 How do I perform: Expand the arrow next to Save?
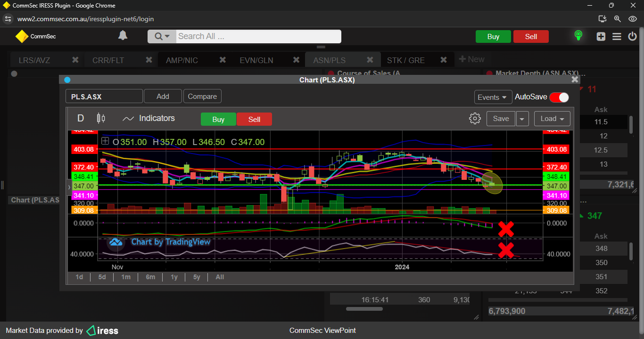point(522,119)
